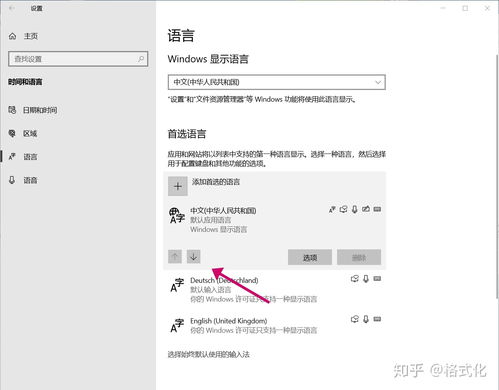Click display language feature icon for 中文
499x390 pixels.
coord(332,209)
